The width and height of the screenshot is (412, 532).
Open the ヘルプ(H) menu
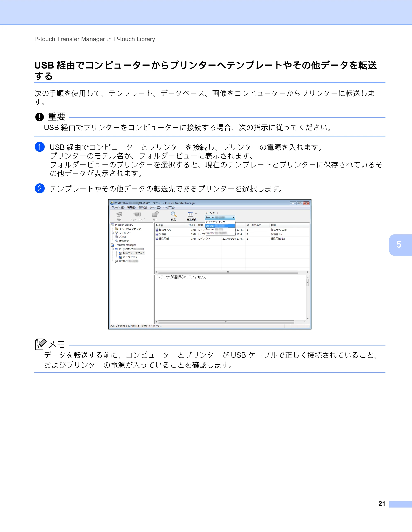[x=169, y=207]
